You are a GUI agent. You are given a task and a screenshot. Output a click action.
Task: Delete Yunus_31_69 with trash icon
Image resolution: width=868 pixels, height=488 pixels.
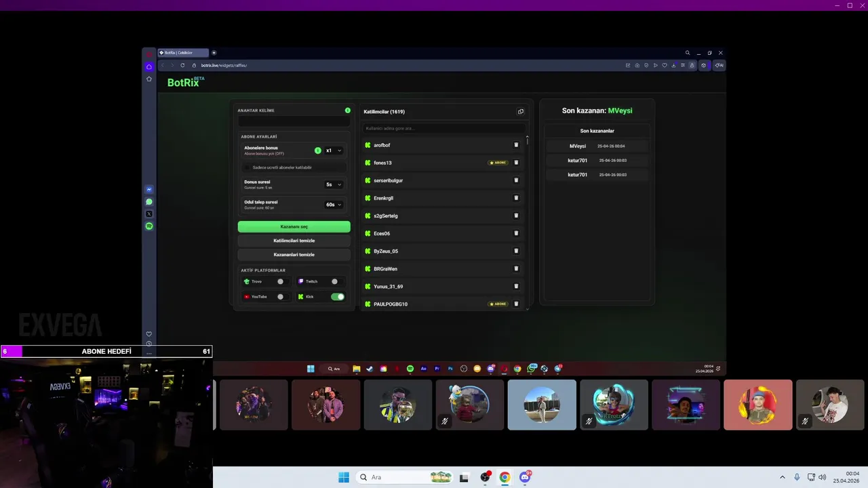click(516, 286)
